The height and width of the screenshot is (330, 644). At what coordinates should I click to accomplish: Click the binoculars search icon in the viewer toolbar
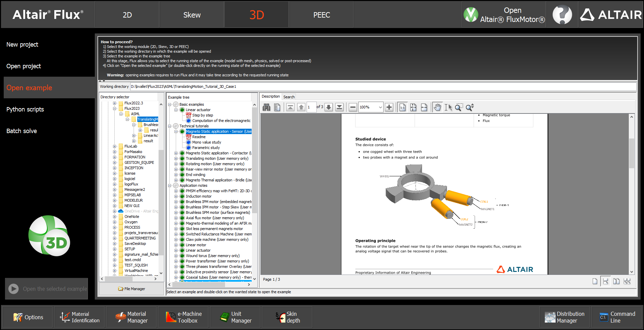point(267,107)
